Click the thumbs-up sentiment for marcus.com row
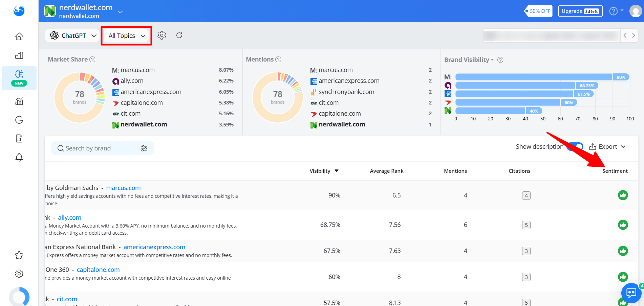This screenshot has height=306, width=644. coord(623,195)
